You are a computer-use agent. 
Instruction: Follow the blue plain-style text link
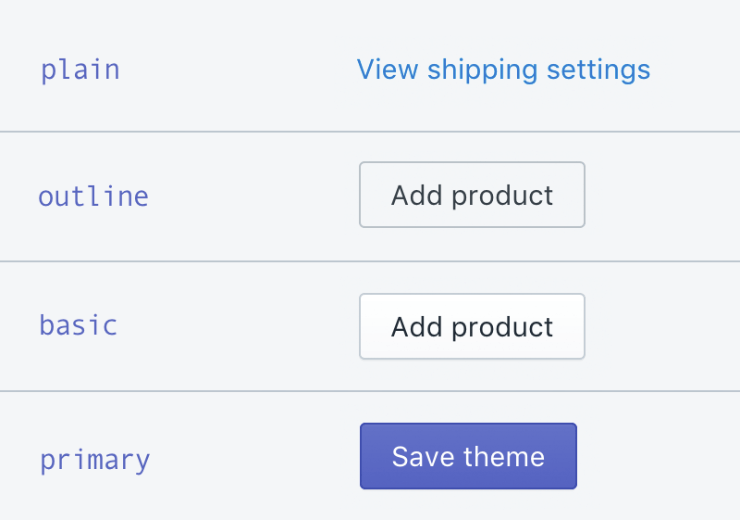503,70
